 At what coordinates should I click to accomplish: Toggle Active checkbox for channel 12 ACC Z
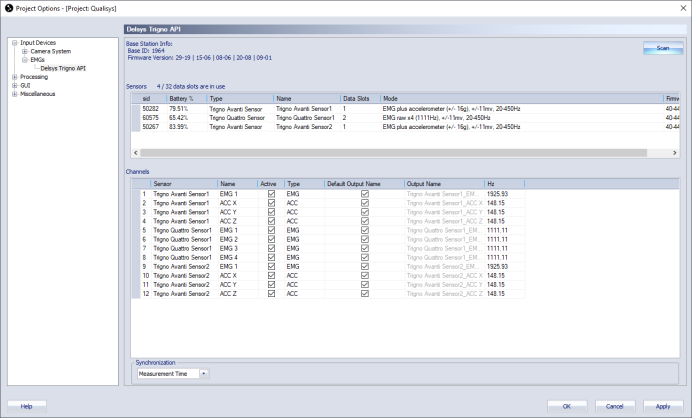tap(271, 294)
